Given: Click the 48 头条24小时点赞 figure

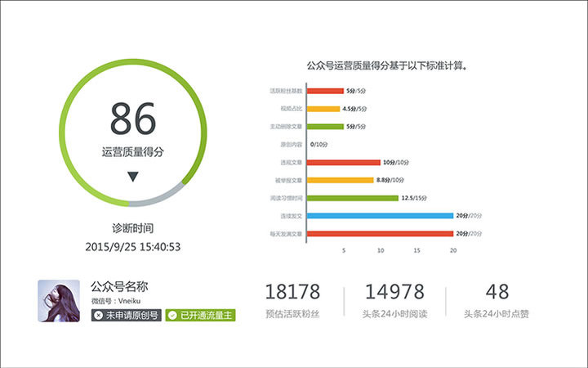Looking at the screenshot, I should pyautogui.click(x=497, y=292).
